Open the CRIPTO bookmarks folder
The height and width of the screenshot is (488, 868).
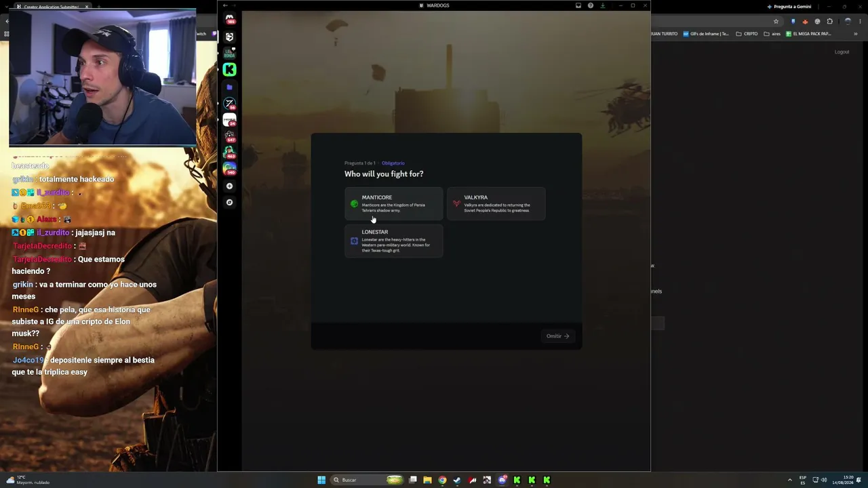(747, 34)
